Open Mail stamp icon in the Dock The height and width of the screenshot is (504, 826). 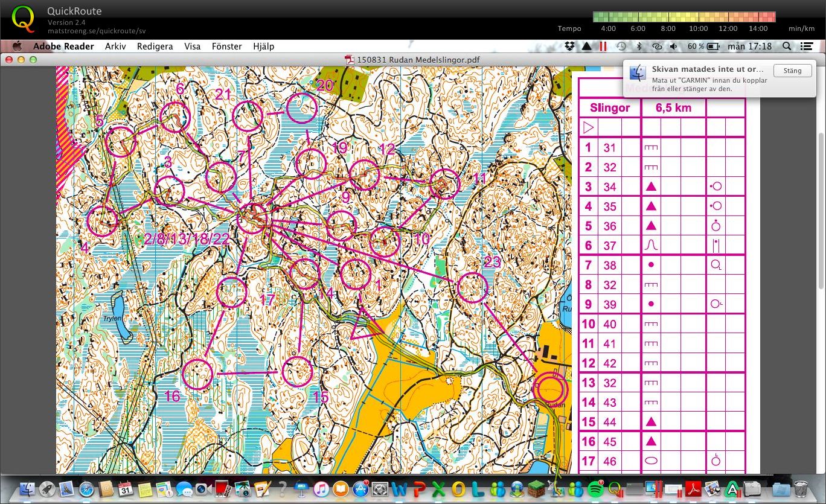(x=66, y=489)
